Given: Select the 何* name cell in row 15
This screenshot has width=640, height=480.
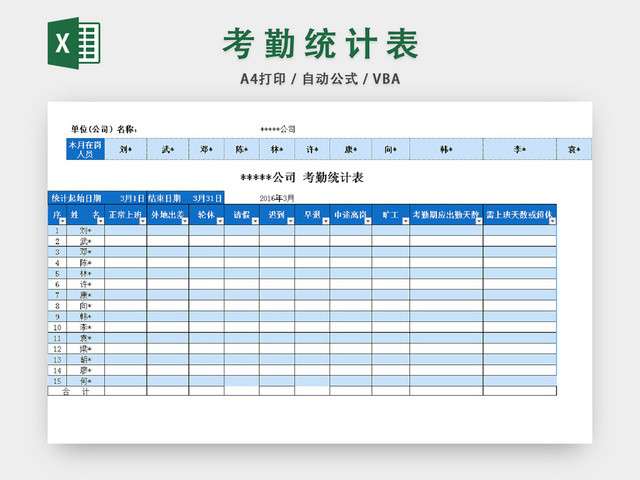Looking at the screenshot, I should pyautogui.click(x=85, y=381).
